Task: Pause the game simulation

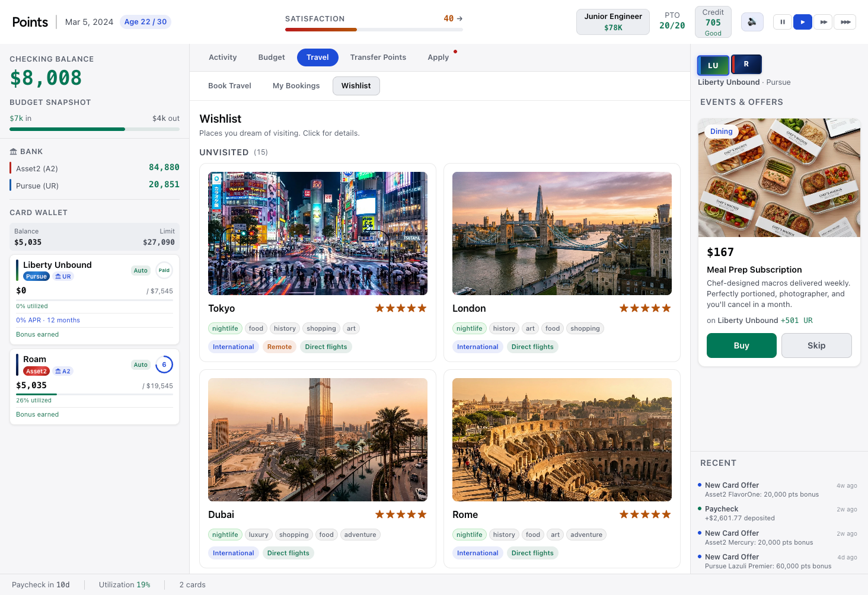Action: click(x=782, y=21)
